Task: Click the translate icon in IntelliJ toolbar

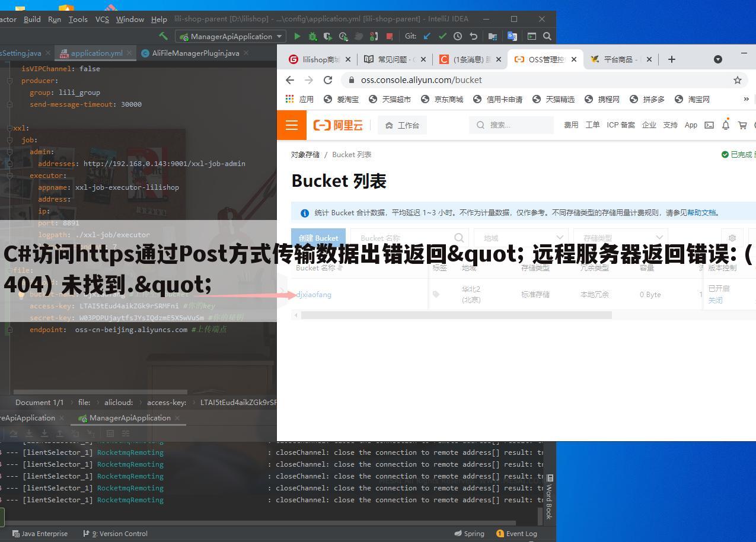Action: [512, 36]
